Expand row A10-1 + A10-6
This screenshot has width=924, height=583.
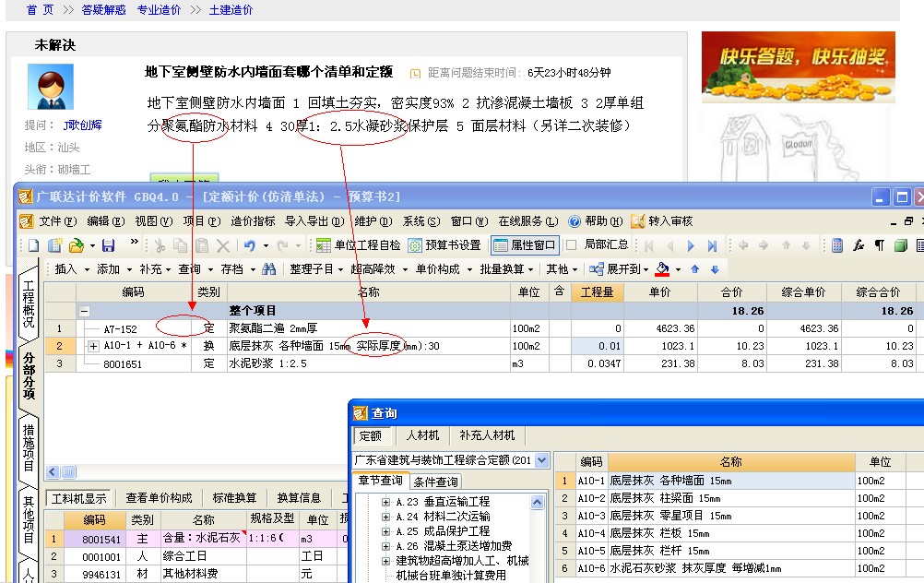93,346
